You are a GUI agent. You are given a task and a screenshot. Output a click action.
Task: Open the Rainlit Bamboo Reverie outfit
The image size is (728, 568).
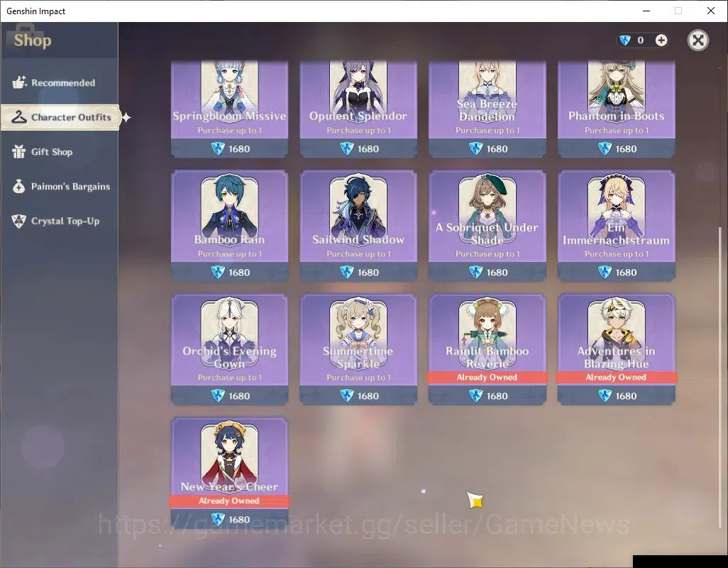[487, 349]
